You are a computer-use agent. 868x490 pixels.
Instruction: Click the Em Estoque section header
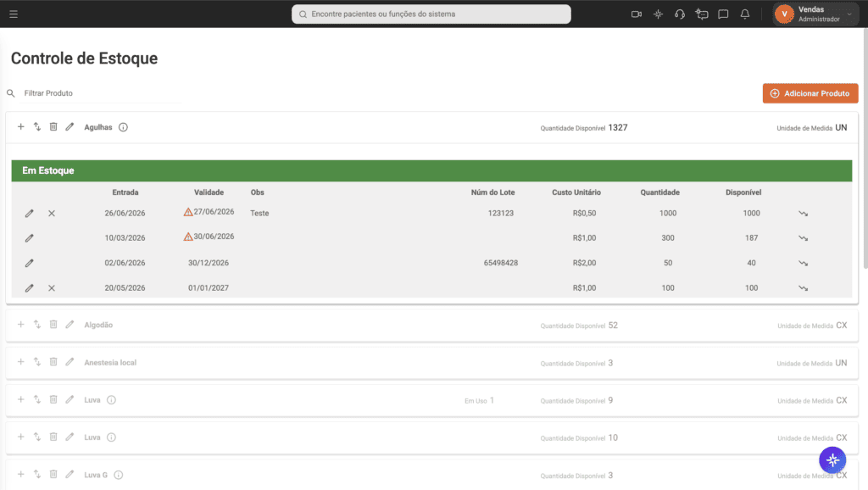coord(431,170)
